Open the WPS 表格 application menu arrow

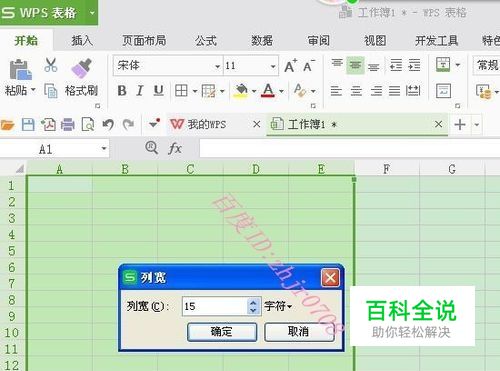pos(92,13)
